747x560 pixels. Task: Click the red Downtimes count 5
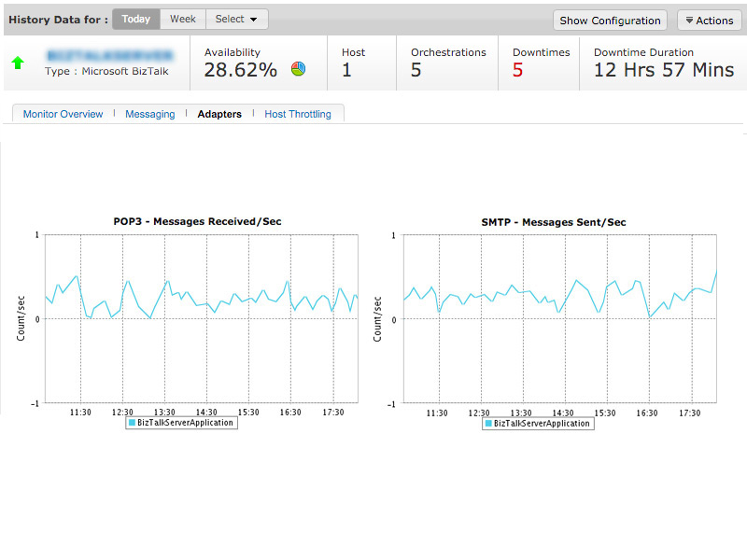[517, 71]
